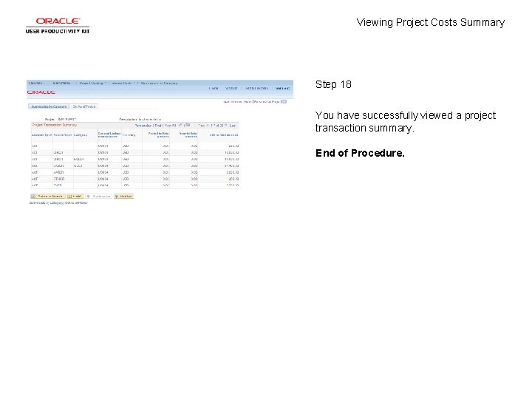
Task: Click the Next in List button
Action: [123, 197]
